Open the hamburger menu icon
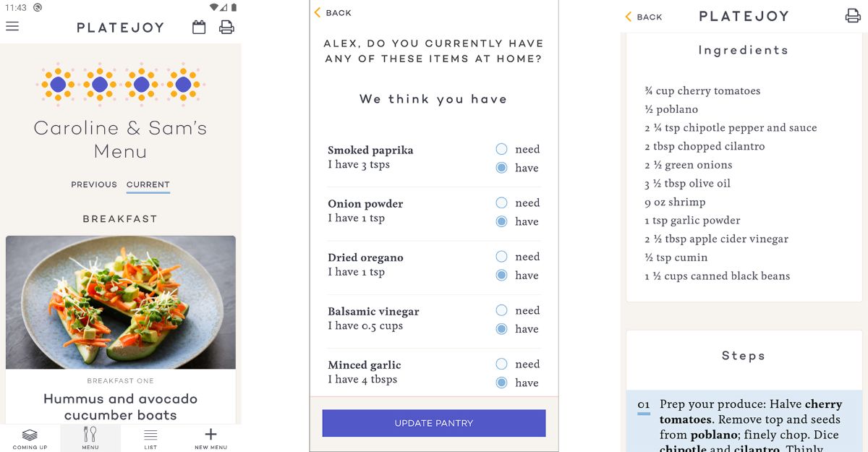Image resolution: width=868 pixels, height=452 pixels. point(12,27)
